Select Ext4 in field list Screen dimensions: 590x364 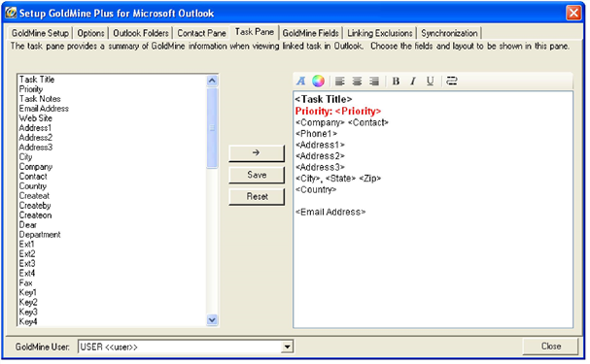(27, 274)
